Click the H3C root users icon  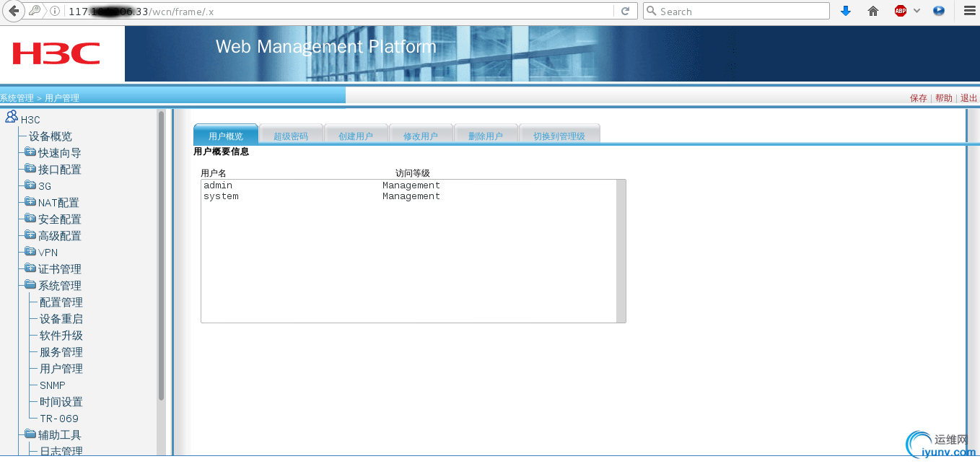(12, 117)
